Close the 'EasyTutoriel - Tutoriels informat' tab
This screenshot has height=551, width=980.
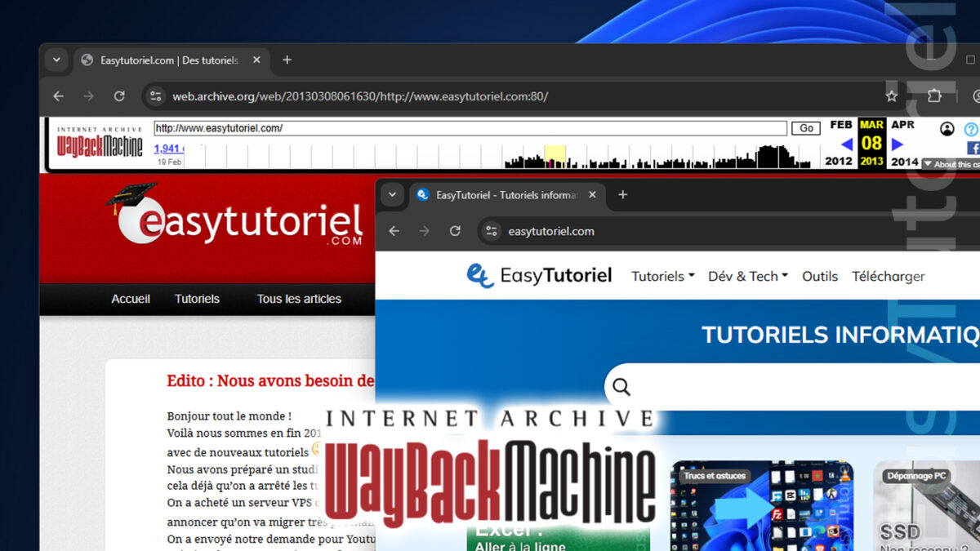click(x=593, y=195)
